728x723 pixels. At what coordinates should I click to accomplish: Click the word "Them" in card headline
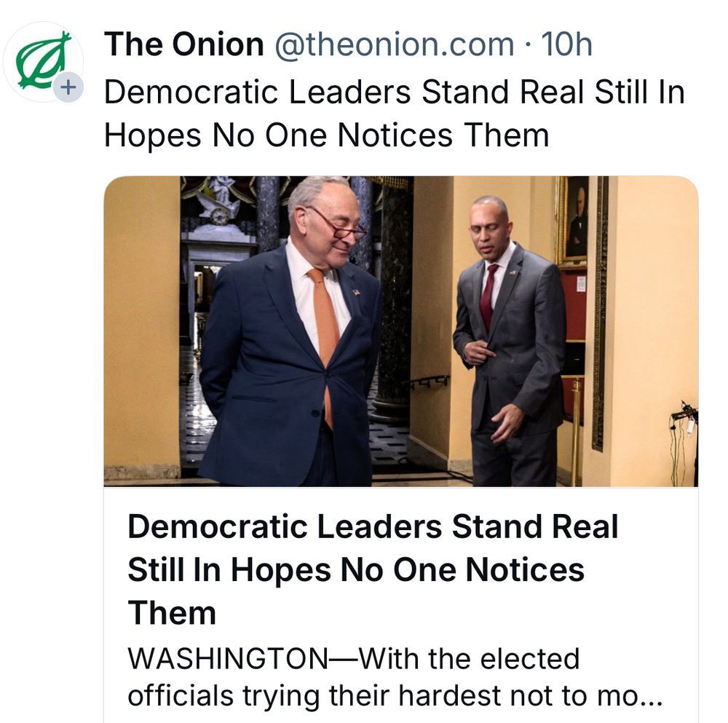point(172,612)
